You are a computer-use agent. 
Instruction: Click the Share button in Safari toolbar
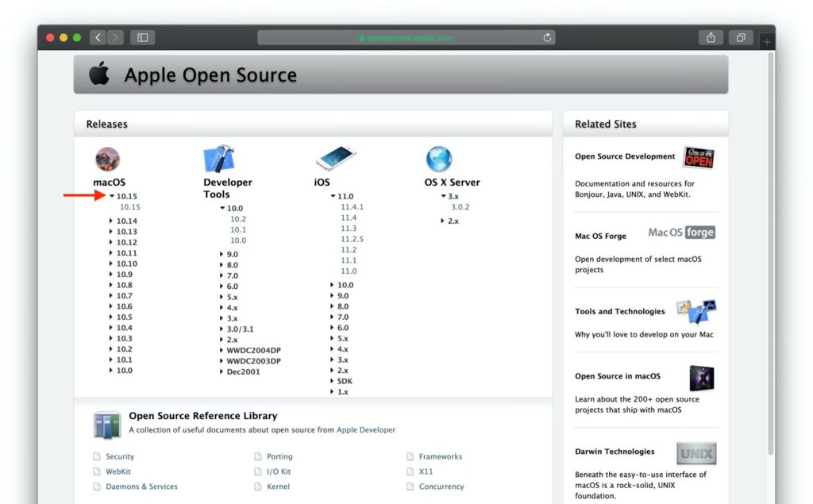click(x=709, y=37)
